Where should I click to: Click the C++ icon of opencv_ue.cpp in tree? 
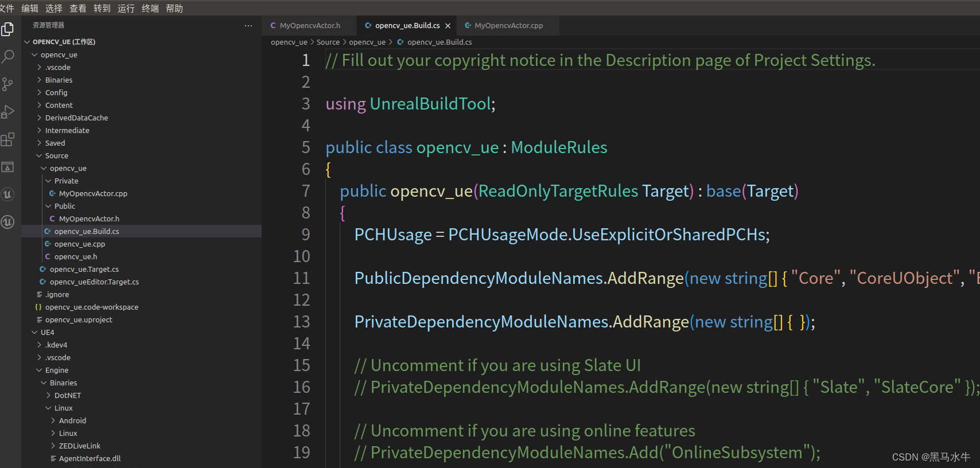click(48, 244)
